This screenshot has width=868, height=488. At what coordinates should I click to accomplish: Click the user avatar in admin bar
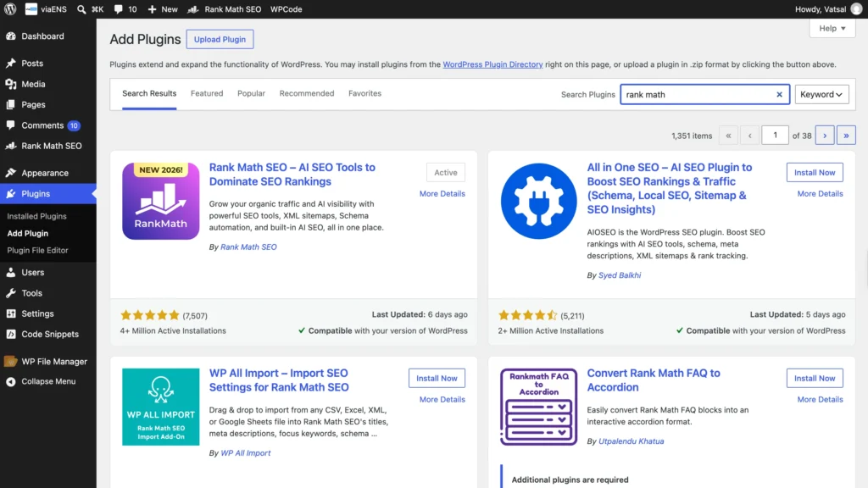[x=856, y=8]
